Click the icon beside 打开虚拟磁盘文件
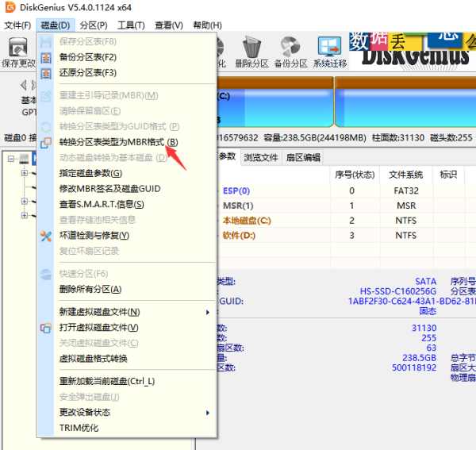The width and height of the screenshot is (476, 450). pos(46,328)
